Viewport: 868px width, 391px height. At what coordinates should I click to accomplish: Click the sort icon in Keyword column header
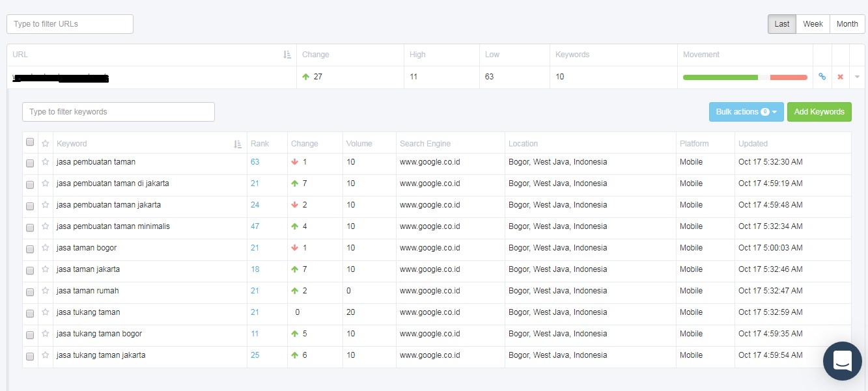(238, 144)
